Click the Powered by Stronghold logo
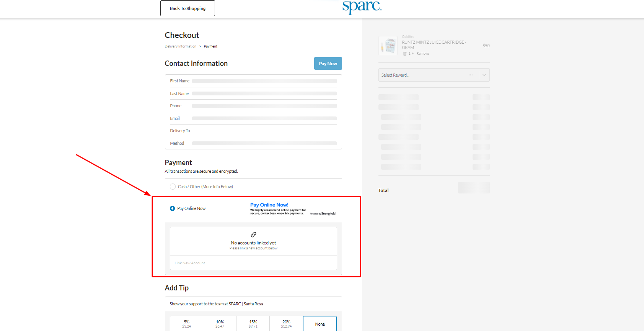644x331 pixels. pyautogui.click(x=323, y=214)
